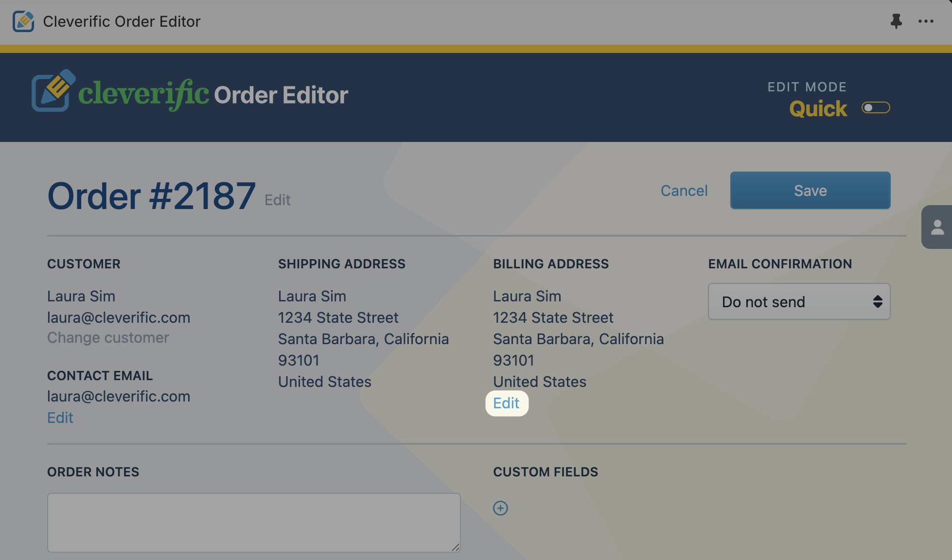Edit the billing address
952x560 pixels.
tap(506, 403)
